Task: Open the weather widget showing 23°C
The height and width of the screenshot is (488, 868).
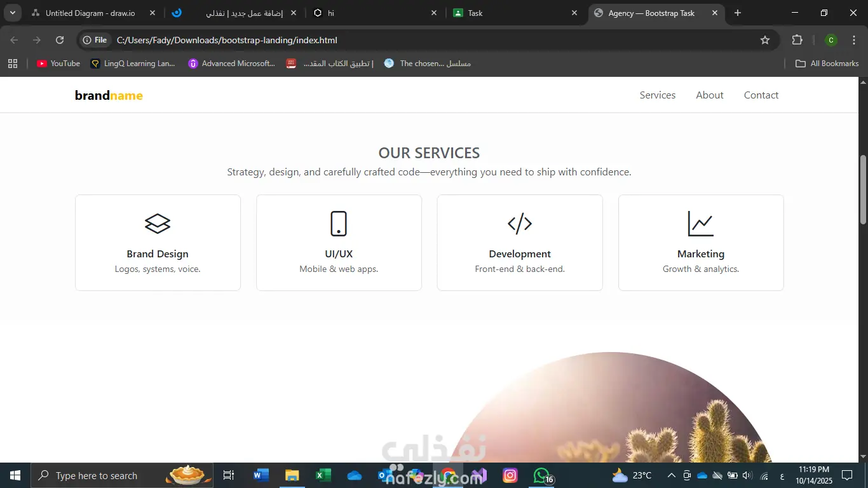Action: 631,475
